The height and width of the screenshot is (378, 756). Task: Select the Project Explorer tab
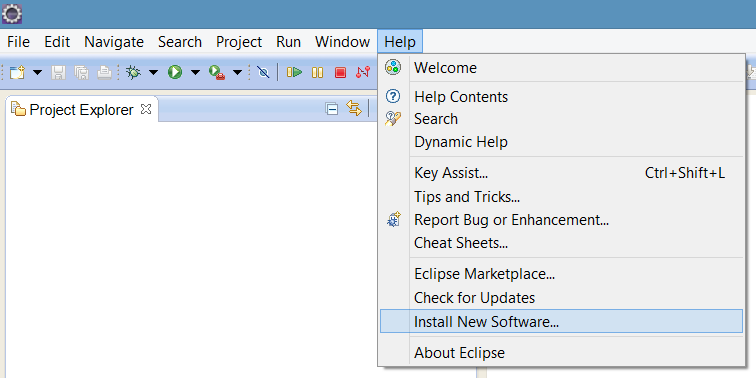81,110
